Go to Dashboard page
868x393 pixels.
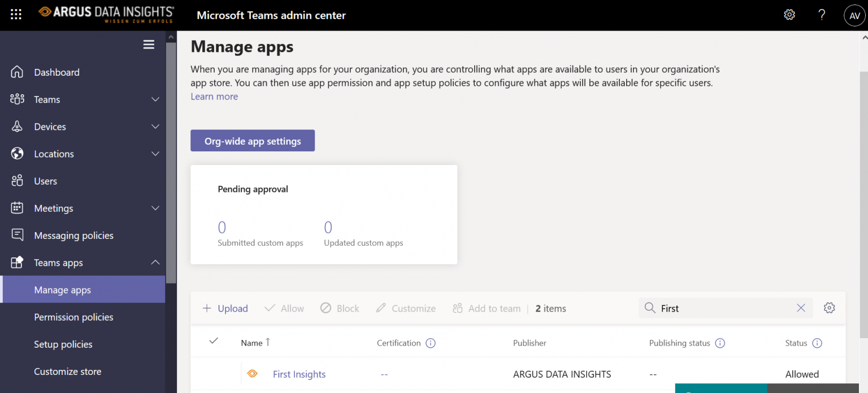click(x=57, y=72)
